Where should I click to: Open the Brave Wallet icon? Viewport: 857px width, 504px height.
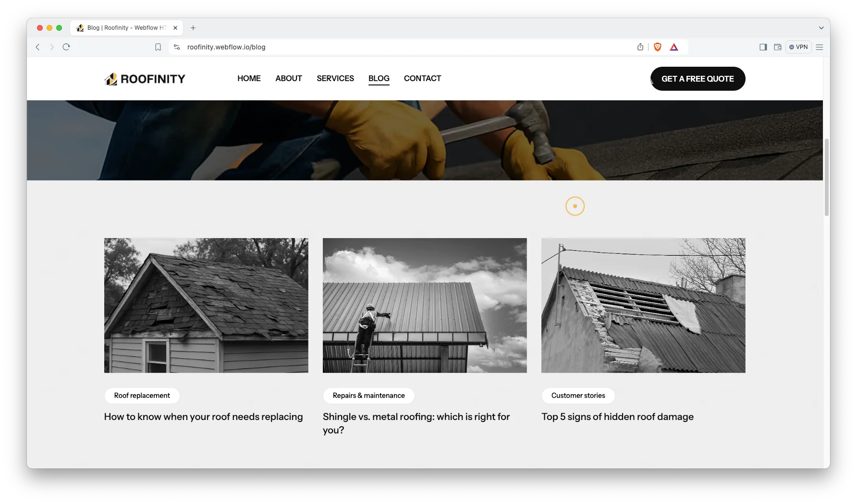click(777, 47)
